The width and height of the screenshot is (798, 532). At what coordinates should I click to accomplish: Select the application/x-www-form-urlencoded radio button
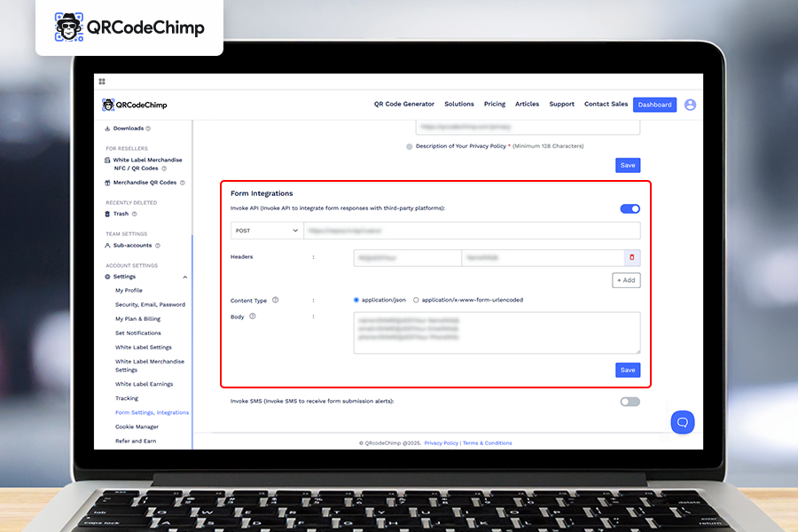pos(415,300)
